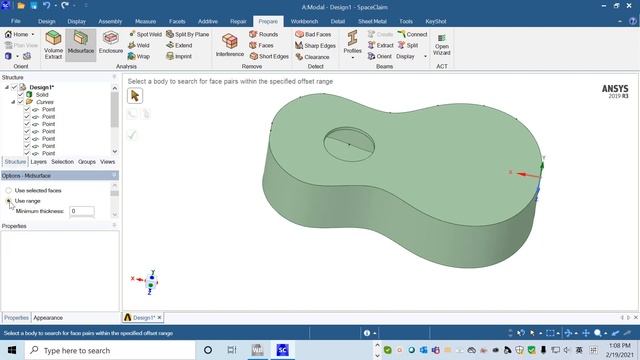Image resolution: width=640 pixels, height=360 pixels.
Task: Toggle the Curves visibility checkbox
Action: [x=20, y=102]
